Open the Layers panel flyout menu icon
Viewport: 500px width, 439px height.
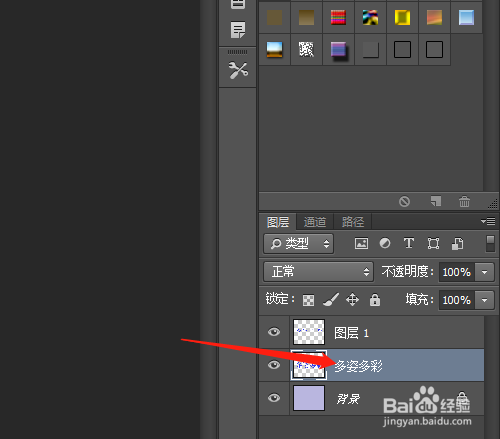[x=488, y=221]
